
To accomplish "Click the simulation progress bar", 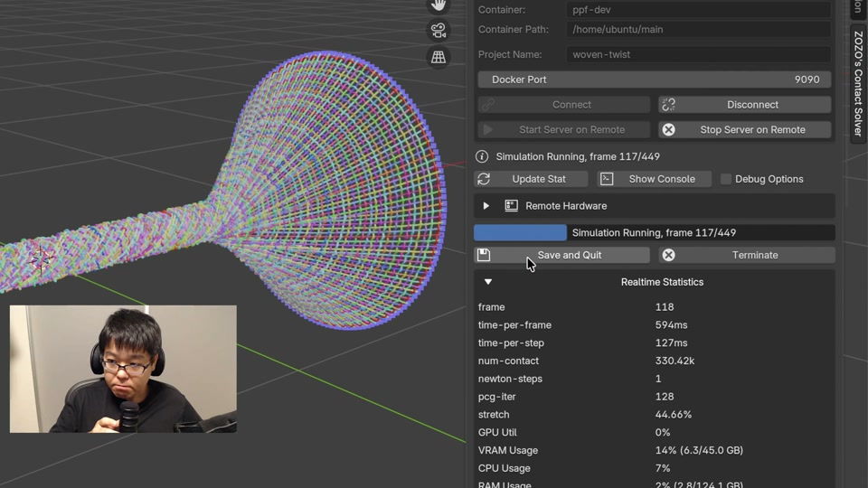I will (655, 232).
